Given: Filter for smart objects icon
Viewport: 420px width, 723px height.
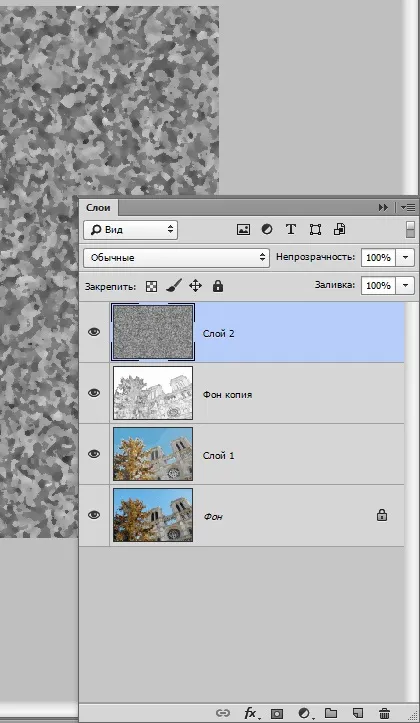Looking at the screenshot, I should [x=339, y=229].
